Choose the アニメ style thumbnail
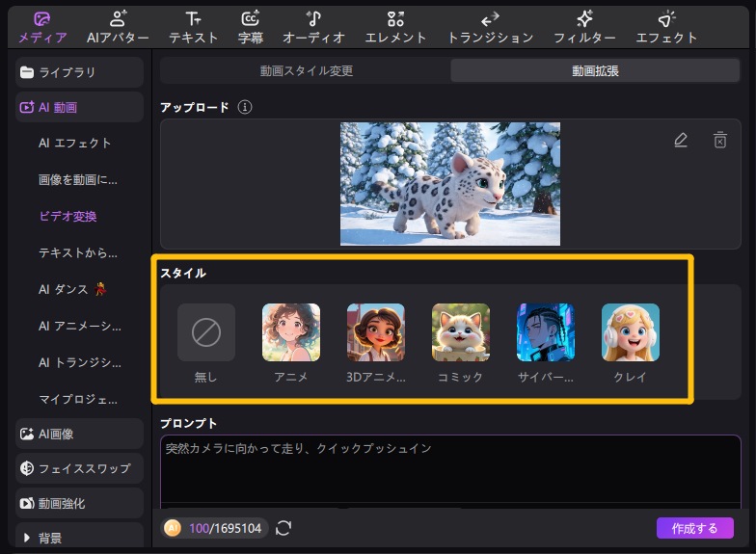Image resolution: width=756 pixels, height=554 pixels. point(291,332)
